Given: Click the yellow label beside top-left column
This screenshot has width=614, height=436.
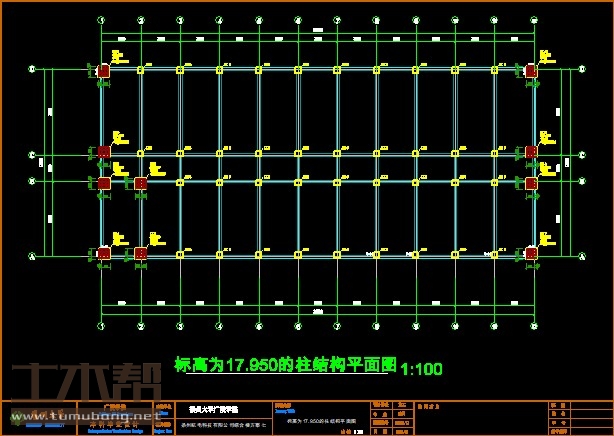Looking at the screenshot, I should pyautogui.click(x=119, y=57).
